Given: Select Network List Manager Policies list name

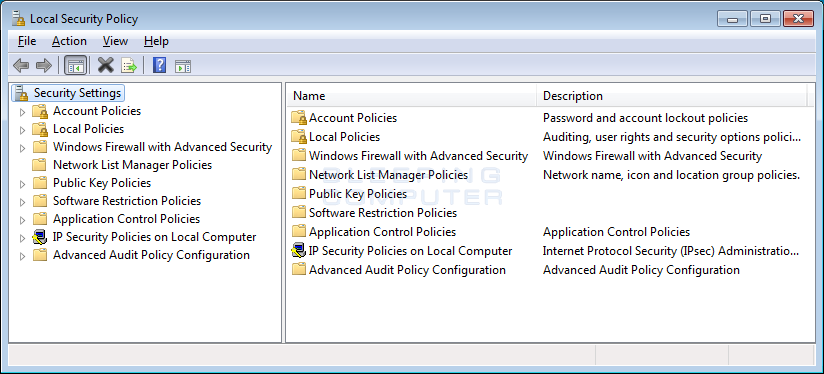Looking at the screenshot, I should pos(388,175).
